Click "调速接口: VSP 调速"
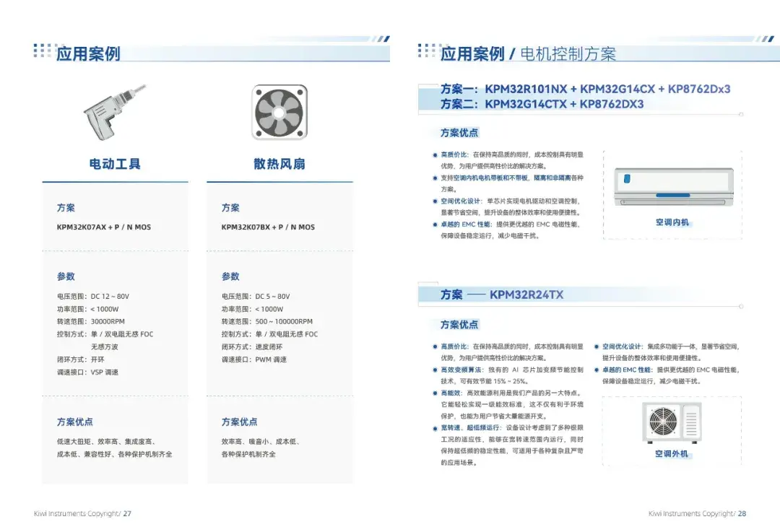 (x=87, y=372)
